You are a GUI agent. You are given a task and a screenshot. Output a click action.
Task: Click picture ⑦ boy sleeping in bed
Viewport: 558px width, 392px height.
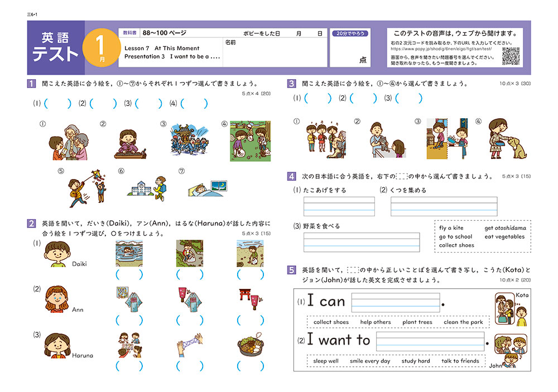point(208,188)
